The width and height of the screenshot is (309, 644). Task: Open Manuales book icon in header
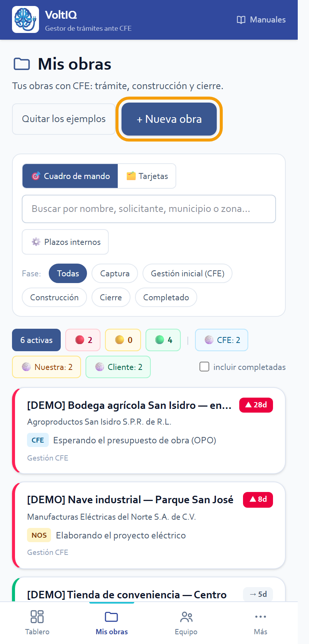241,20
